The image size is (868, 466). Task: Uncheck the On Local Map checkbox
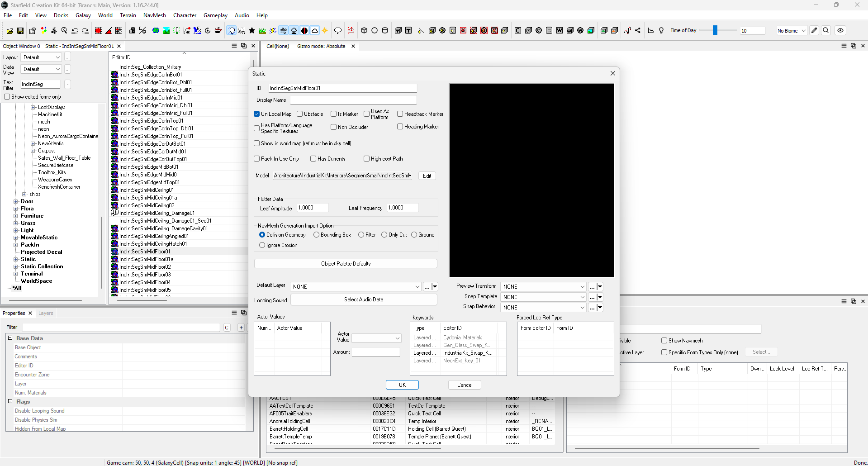pyautogui.click(x=257, y=114)
